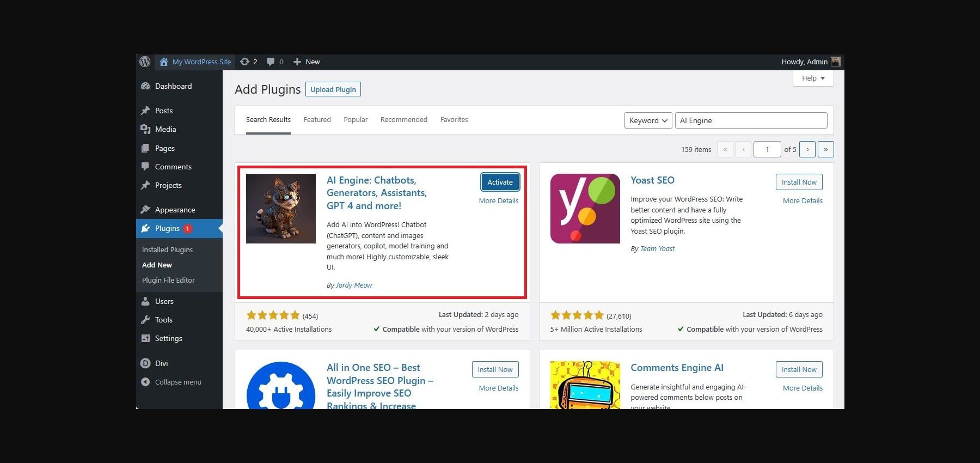Open the Admin avatar in the top bar
Viewport: 980px width, 463px height.
click(x=836, y=62)
